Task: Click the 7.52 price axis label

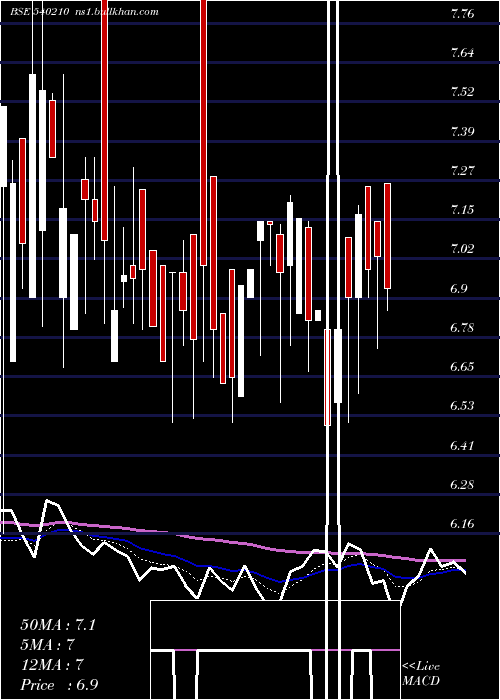Action: (x=462, y=92)
